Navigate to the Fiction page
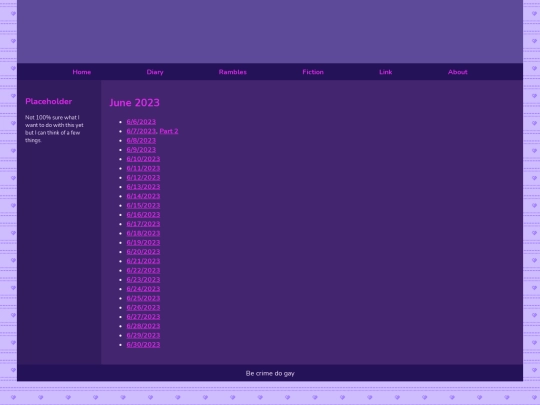 click(313, 72)
